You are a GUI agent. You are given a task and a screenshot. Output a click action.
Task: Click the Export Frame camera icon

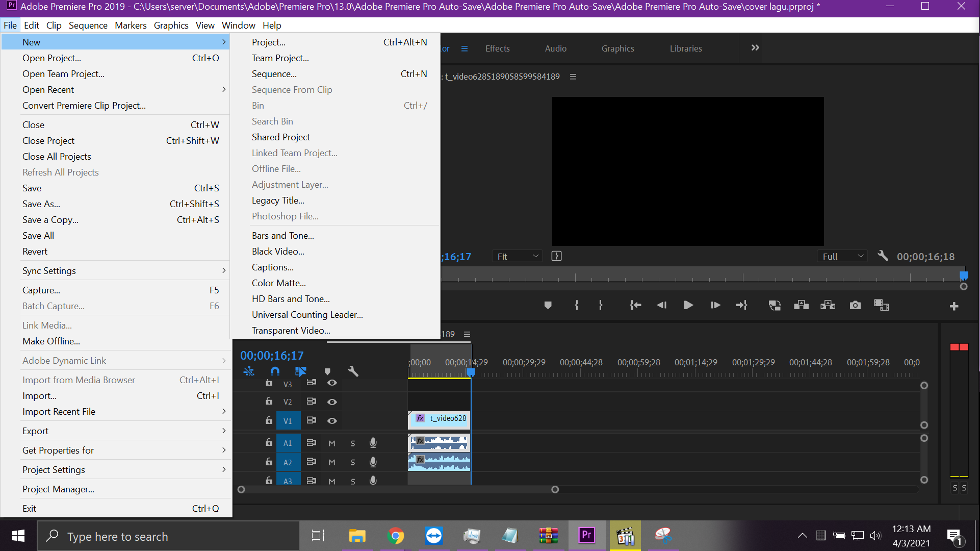click(855, 305)
